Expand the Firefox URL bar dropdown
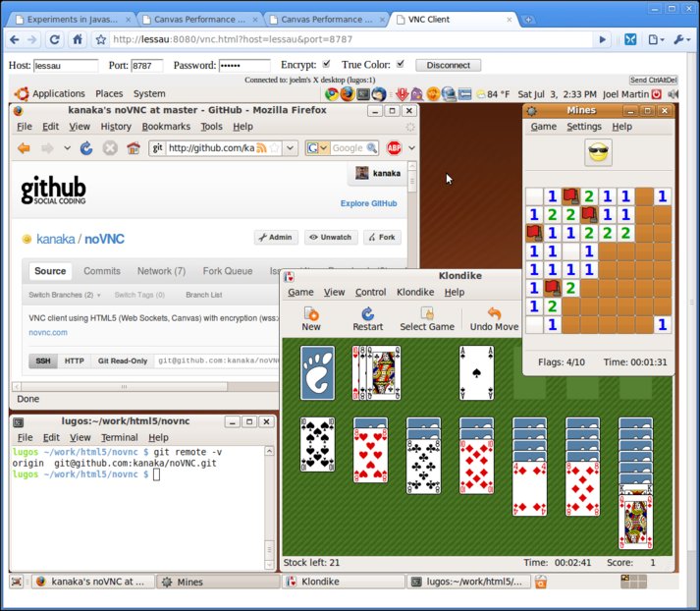 click(x=291, y=147)
